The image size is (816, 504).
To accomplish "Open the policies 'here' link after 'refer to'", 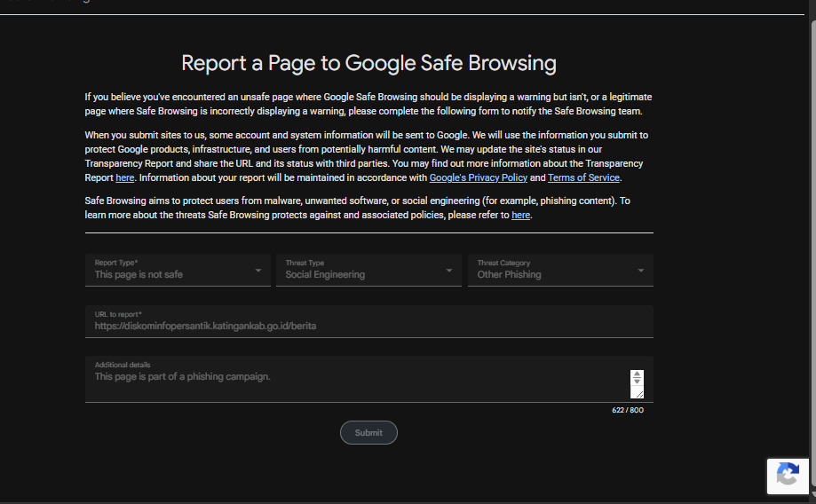I will [520, 216].
